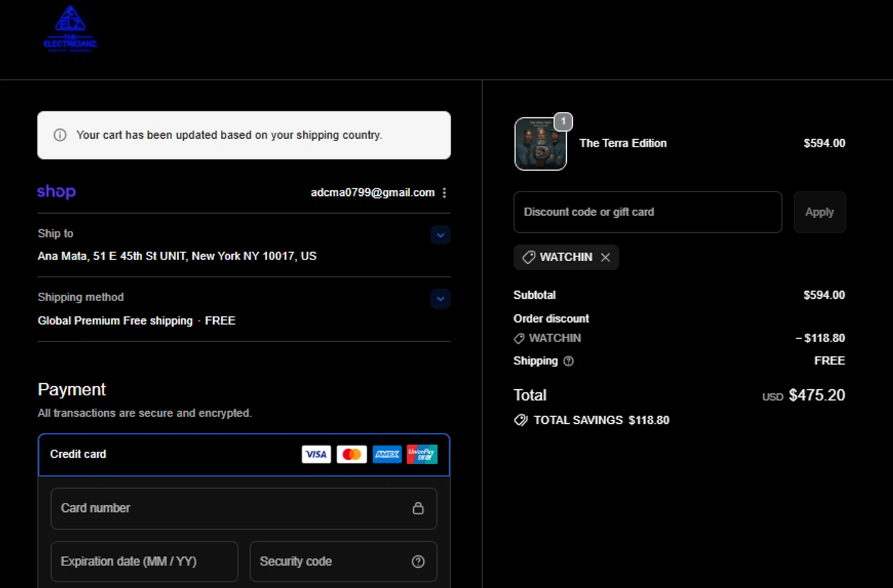Click the UnionPay logo

(x=422, y=455)
